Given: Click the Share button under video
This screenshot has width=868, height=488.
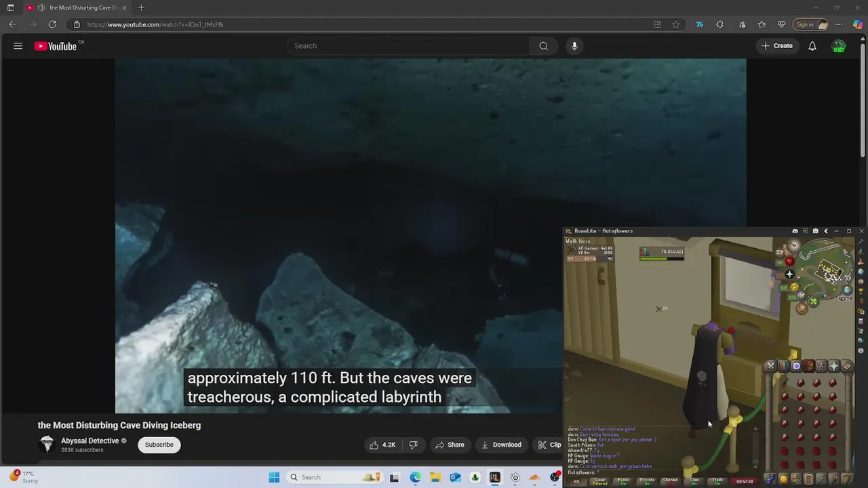Looking at the screenshot, I should (x=450, y=445).
